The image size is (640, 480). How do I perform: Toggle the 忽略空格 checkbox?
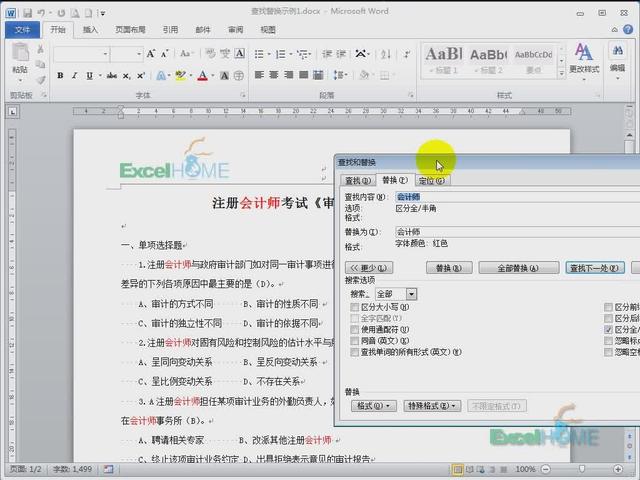pyautogui.click(x=608, y=352)
